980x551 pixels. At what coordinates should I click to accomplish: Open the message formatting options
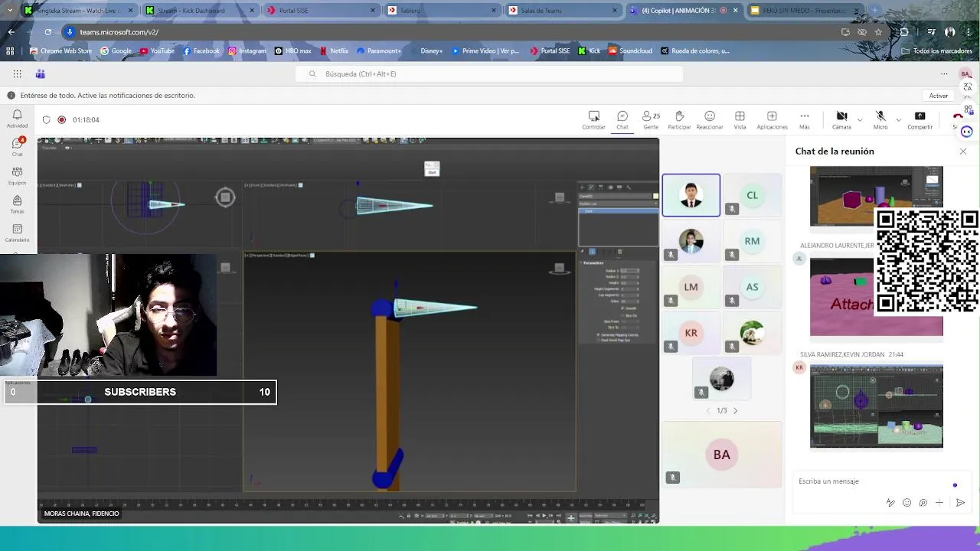890,503
